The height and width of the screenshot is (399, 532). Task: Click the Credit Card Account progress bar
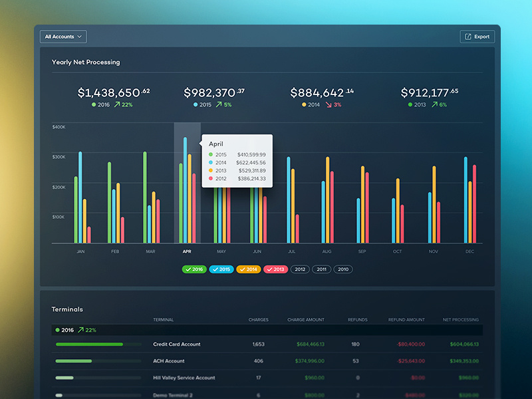[98, 344]
